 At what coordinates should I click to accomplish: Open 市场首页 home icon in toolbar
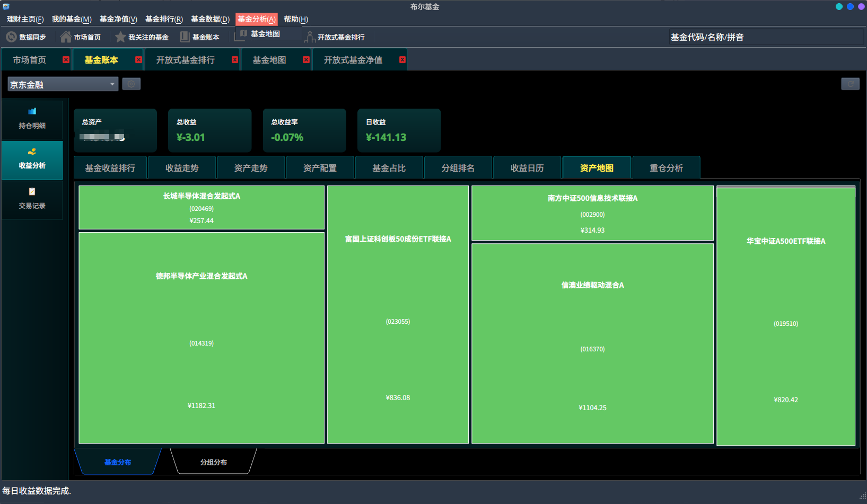(66, 37)
